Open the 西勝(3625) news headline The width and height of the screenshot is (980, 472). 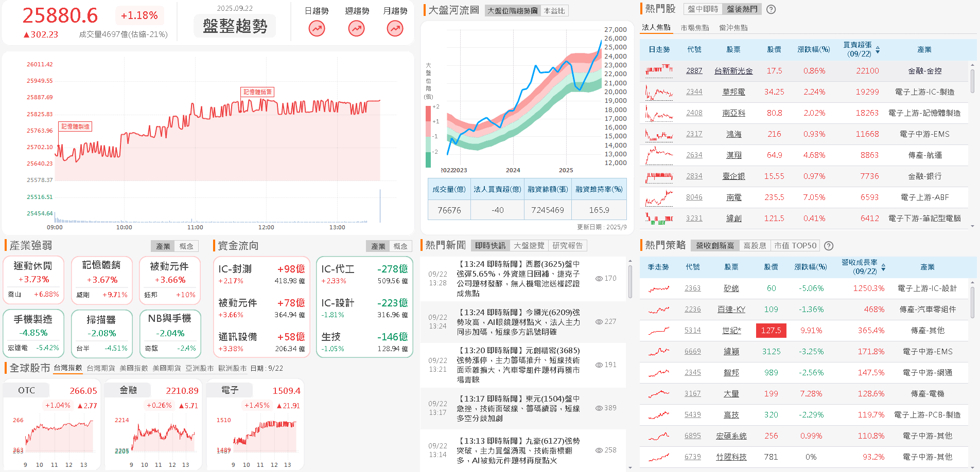518,279
